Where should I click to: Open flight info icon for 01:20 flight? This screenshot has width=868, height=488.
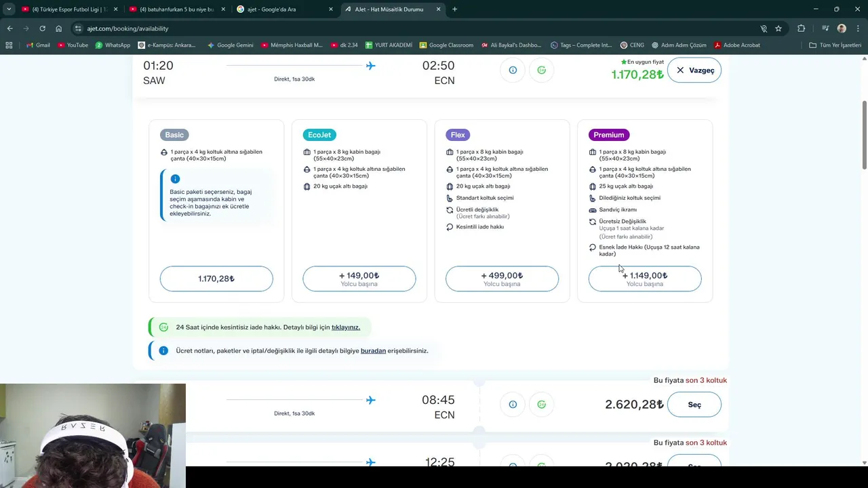513,70
